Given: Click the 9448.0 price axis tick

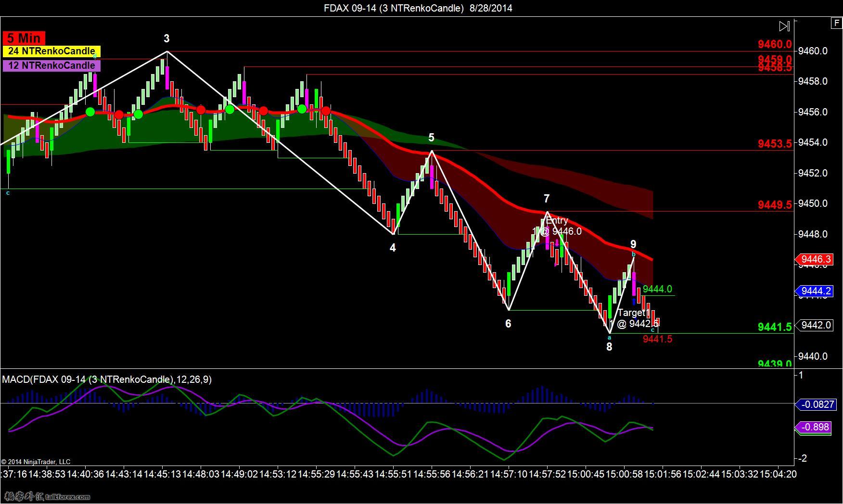Looking at the screenshot, I should click(813, 234).
